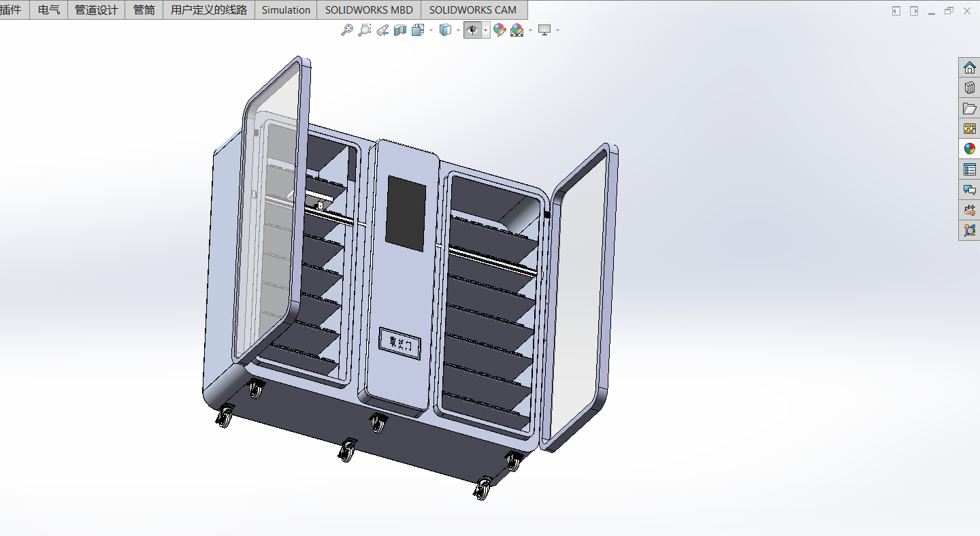Open the Custom Properties pane tab
980x536 pixels.
(970, 169)
